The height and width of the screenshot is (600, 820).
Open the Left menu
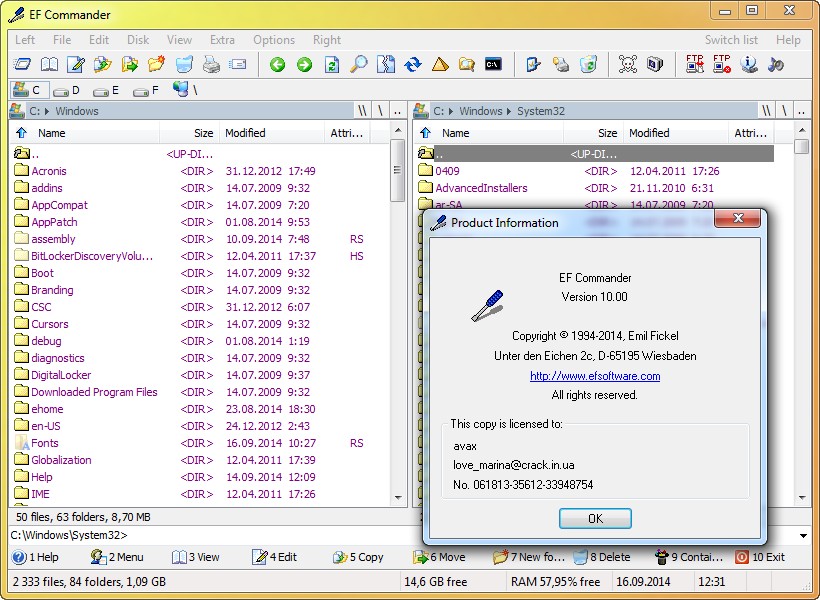click(x=25, y=40)
